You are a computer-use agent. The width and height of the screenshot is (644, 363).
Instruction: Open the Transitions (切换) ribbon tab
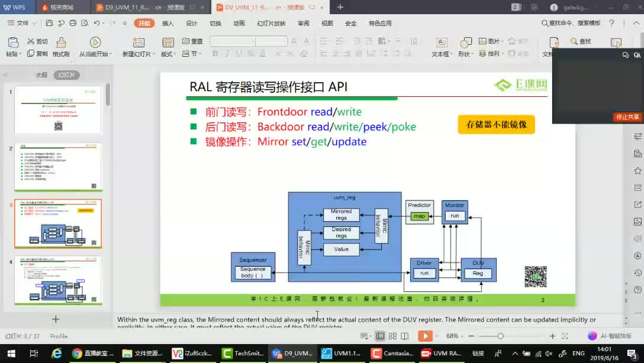(x=215, y=24)
